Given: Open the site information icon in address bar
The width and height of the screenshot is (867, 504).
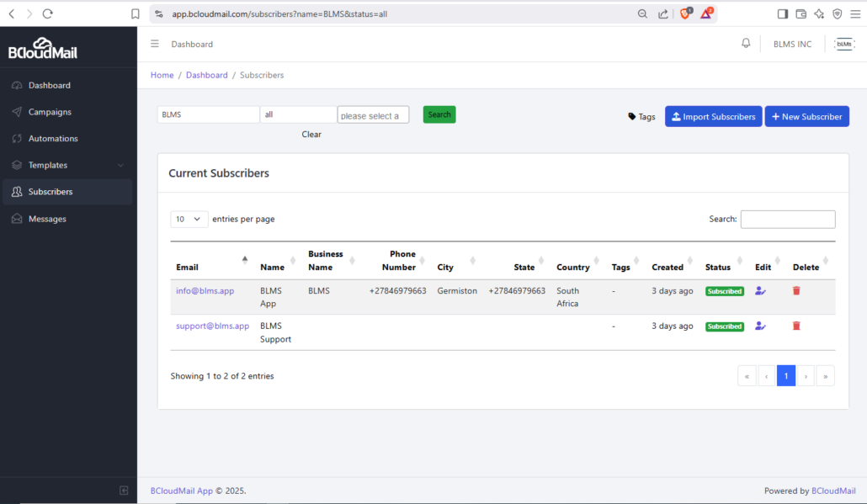Looking at the screenshot, I should (x=159, y=13).
